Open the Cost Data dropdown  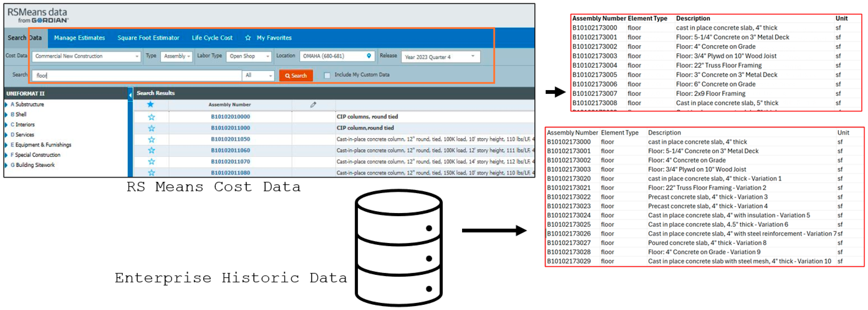86,56
